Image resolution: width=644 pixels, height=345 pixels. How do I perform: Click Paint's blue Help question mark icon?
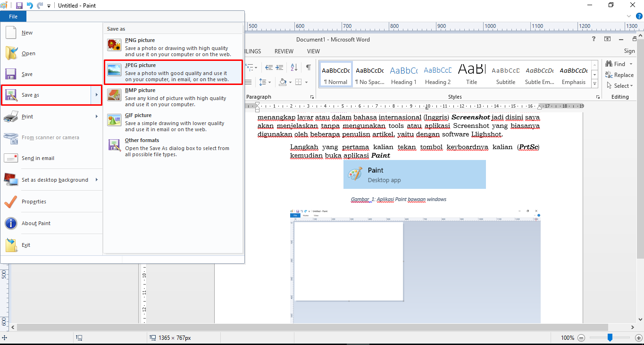(639, 16)
